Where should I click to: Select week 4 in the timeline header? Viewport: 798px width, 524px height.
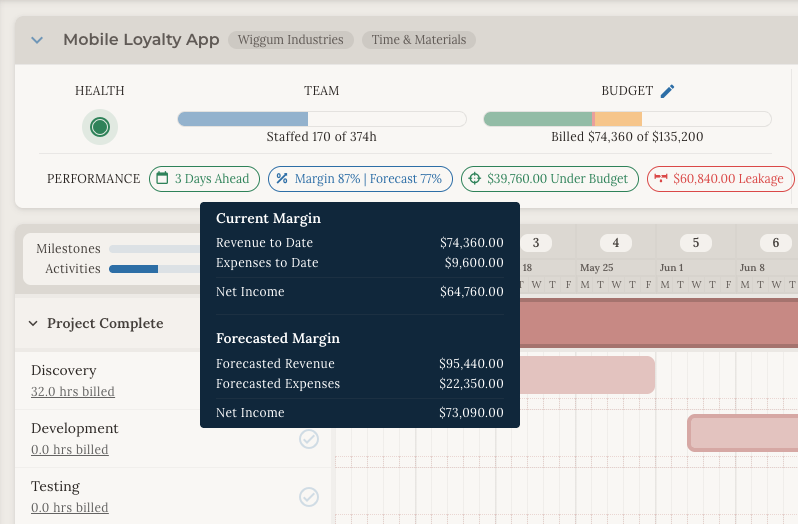pos(616,243)
